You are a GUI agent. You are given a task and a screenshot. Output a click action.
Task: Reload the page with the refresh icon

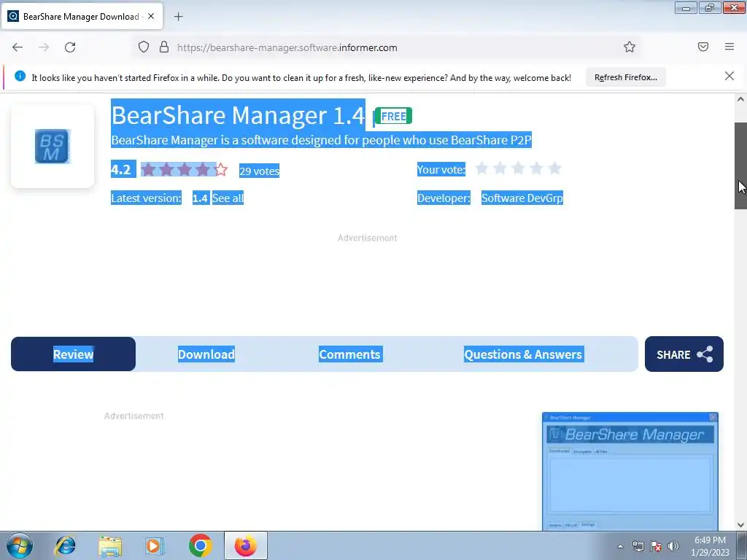(70, 47)
